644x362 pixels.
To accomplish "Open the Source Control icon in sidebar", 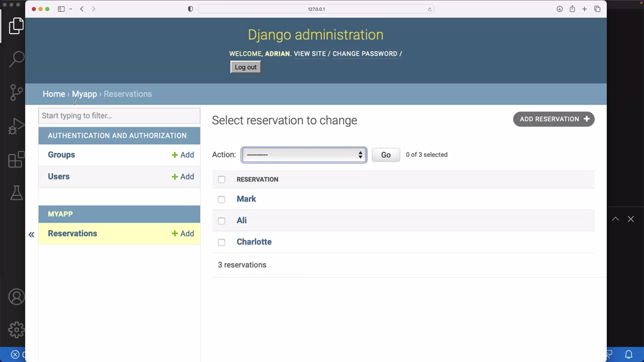I will pyautogui.click(x=16, y=92).
